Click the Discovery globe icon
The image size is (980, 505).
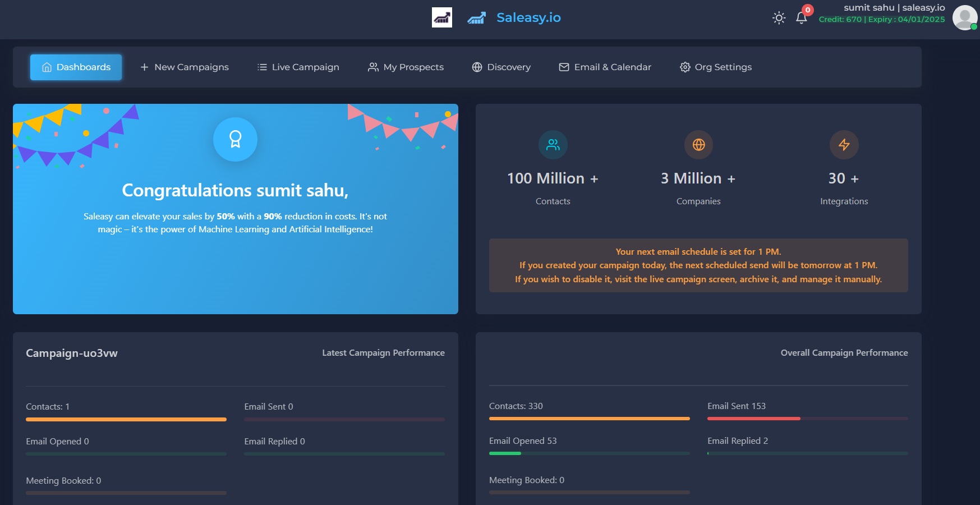(477, 67)
